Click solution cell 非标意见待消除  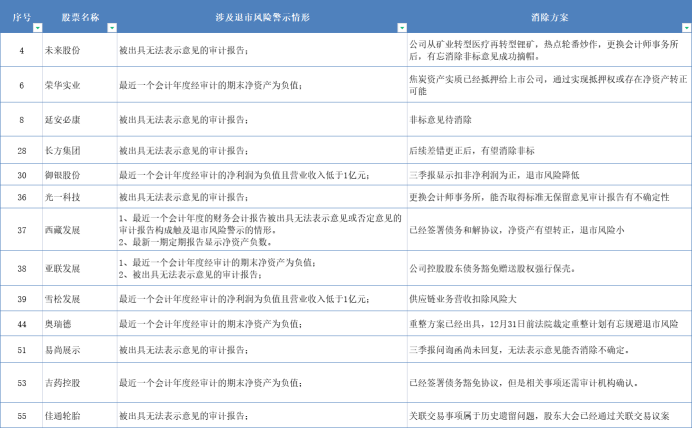tap(549, 120)
